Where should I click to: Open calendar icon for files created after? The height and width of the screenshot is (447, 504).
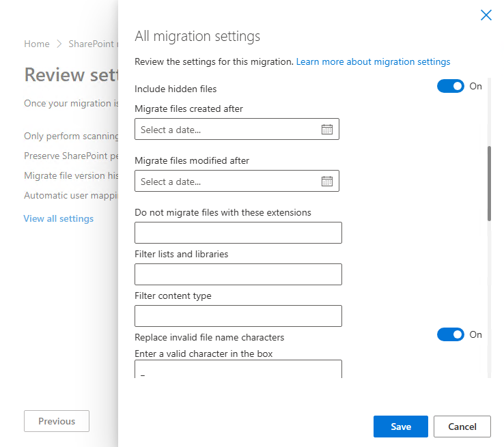coord(326,130)
